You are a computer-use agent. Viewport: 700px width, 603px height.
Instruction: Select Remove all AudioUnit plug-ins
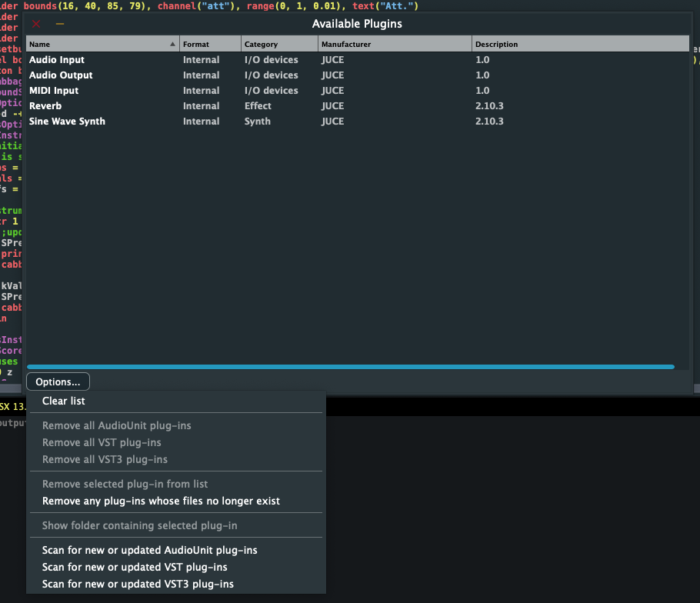[176, 425]
